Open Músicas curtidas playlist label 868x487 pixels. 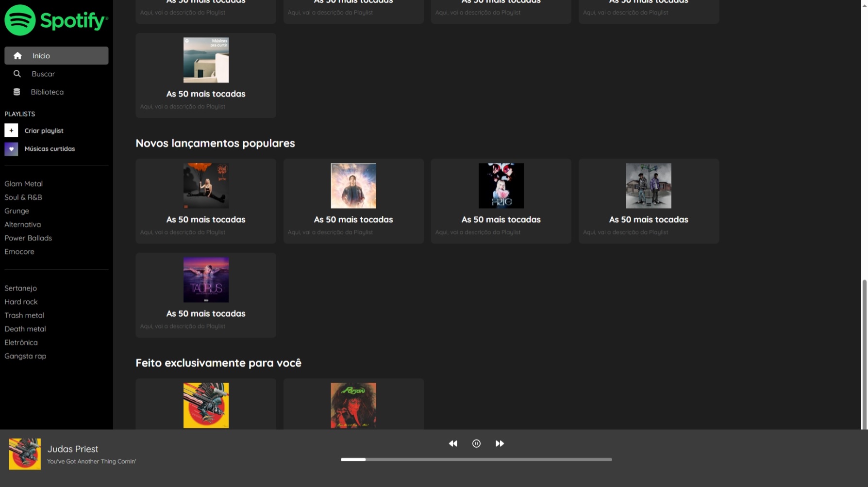[50, 149]
